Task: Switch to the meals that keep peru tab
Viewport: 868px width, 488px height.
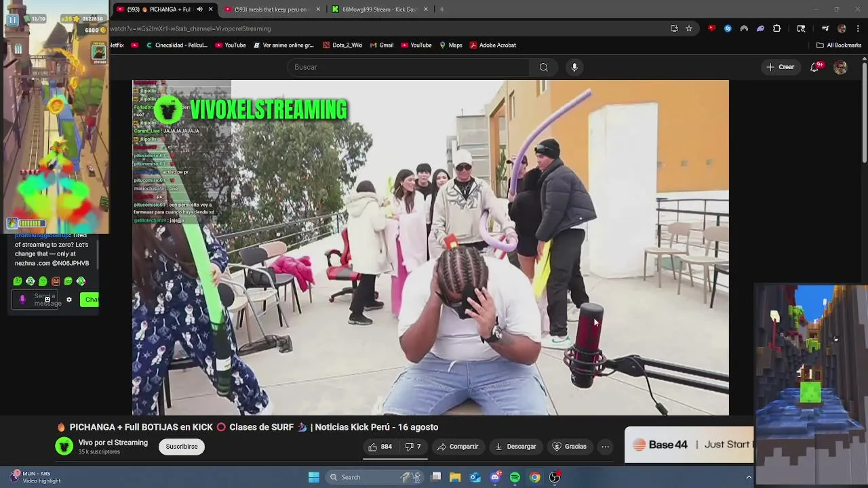Action: [271, 9]
